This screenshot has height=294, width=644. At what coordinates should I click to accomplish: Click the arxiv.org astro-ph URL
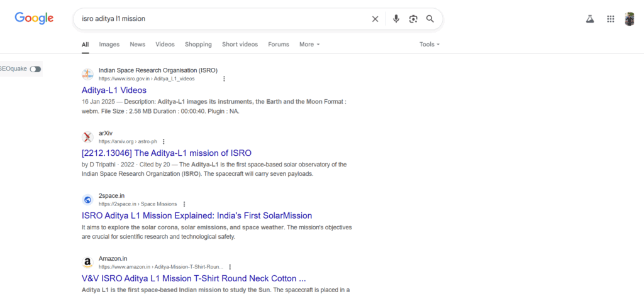click(128, 141)
